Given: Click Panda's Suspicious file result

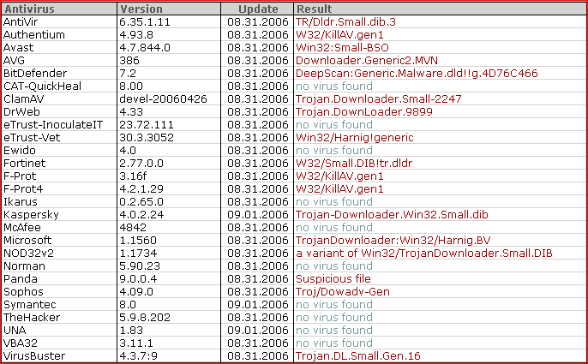Looking at the screenshot, I should 333,278.
